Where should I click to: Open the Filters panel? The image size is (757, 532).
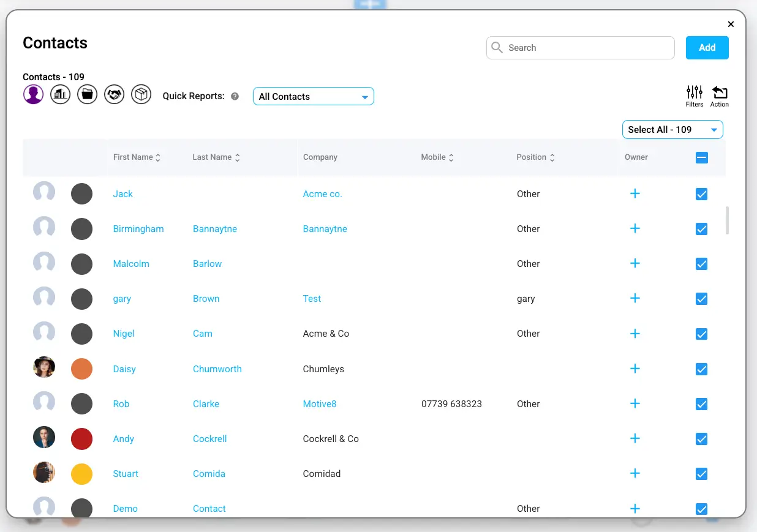pyautogui.click(x=694, y=96)
